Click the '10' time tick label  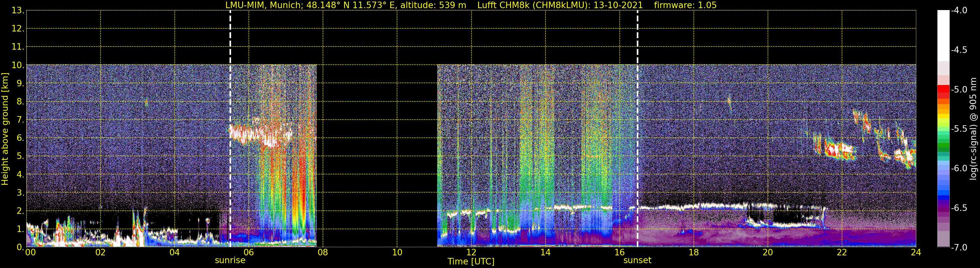click(x=397, y=252)
